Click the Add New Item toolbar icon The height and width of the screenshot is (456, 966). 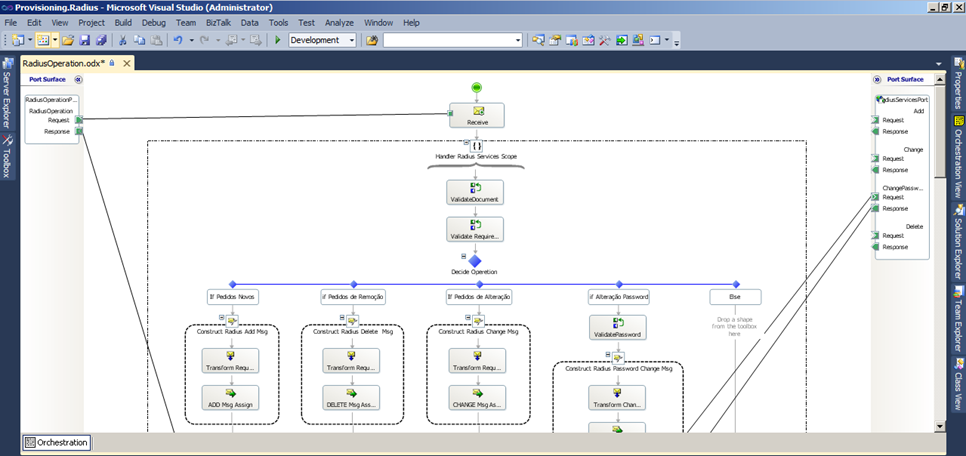point(43,40)
